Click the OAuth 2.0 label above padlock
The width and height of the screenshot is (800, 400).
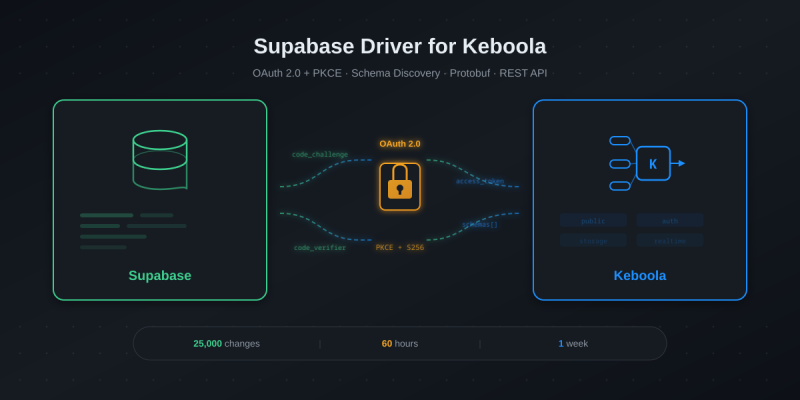tap(400, 144)
